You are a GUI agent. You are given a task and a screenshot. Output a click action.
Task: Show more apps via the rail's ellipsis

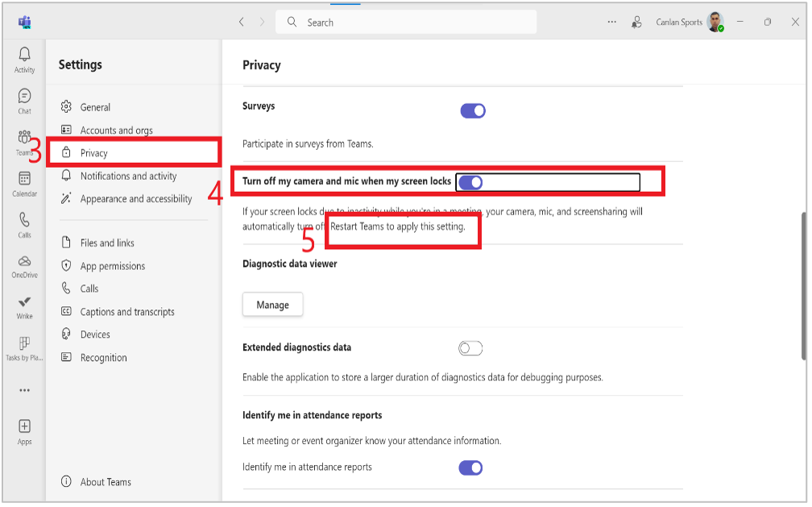(24, 390)
